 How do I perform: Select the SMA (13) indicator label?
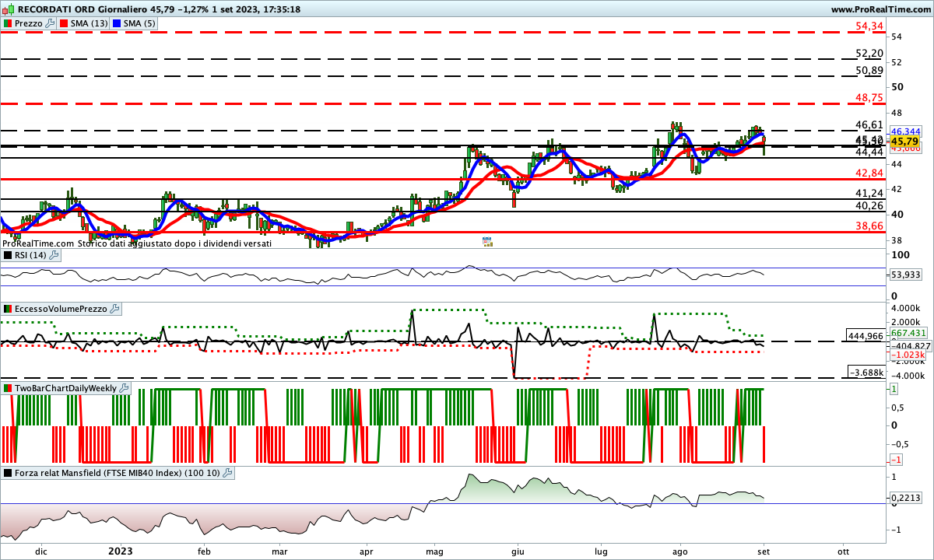coord(90,23)
